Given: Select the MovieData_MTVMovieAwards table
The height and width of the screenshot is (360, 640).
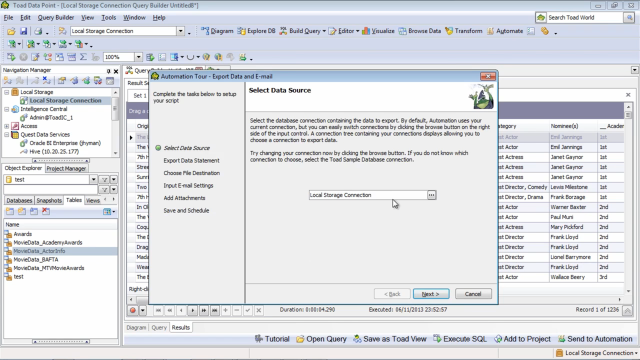Looking at the screenshot, I should [x=49, y=268].
